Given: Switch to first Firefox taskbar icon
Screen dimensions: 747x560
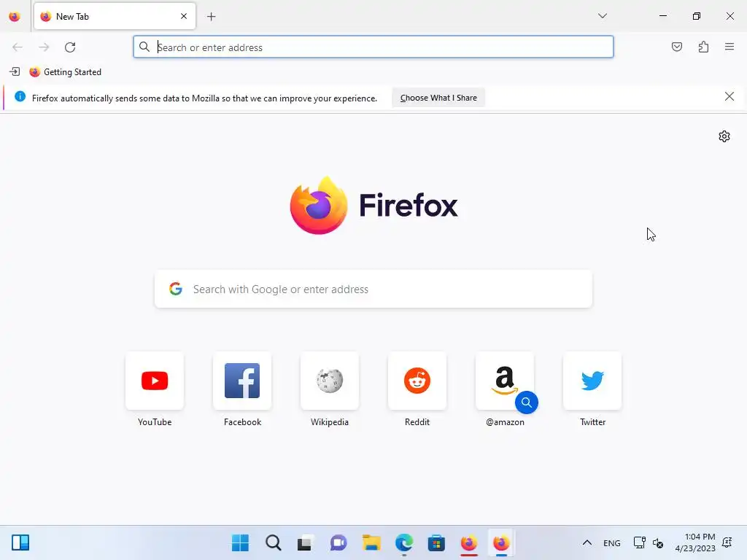Looking at the screenshot, I should tap(469, 542).
